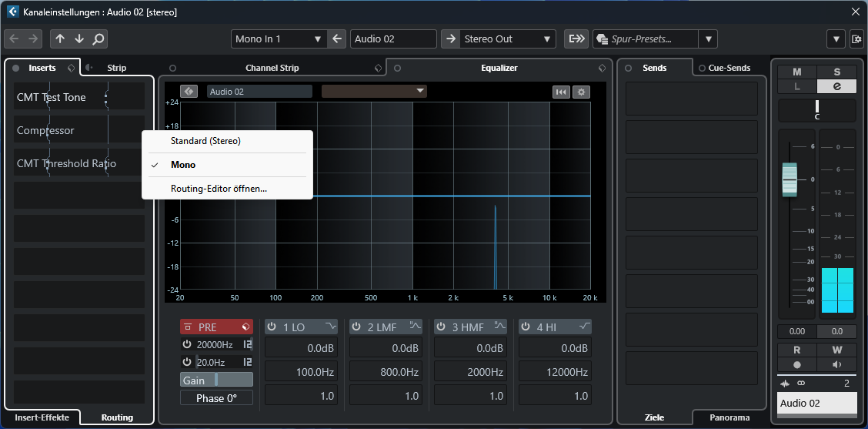Open the EQ preset dropdown
This screenshot has height=429, width=868.
coord(374,91)
